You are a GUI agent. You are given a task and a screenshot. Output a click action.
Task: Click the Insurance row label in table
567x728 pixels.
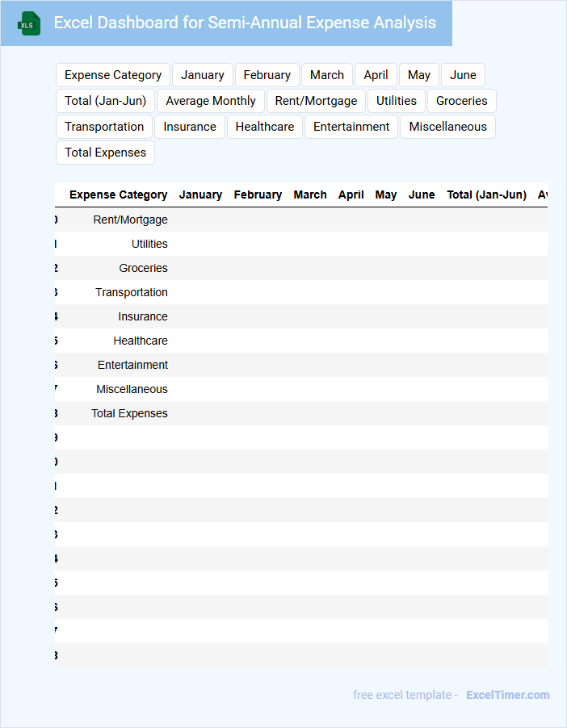click(143, 316)
